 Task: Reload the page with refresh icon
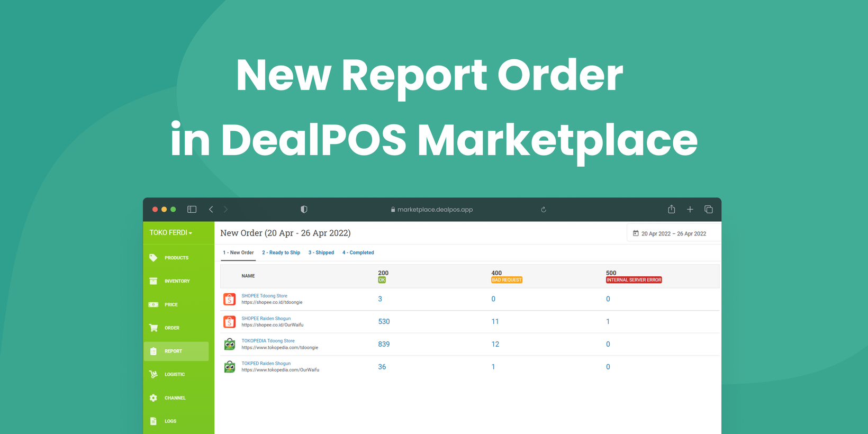point(544,210)
